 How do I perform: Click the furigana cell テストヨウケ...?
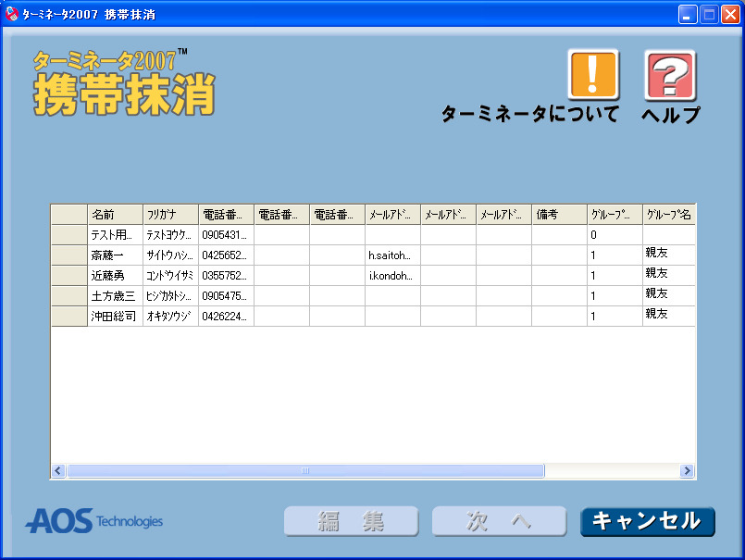coord(170,235)
